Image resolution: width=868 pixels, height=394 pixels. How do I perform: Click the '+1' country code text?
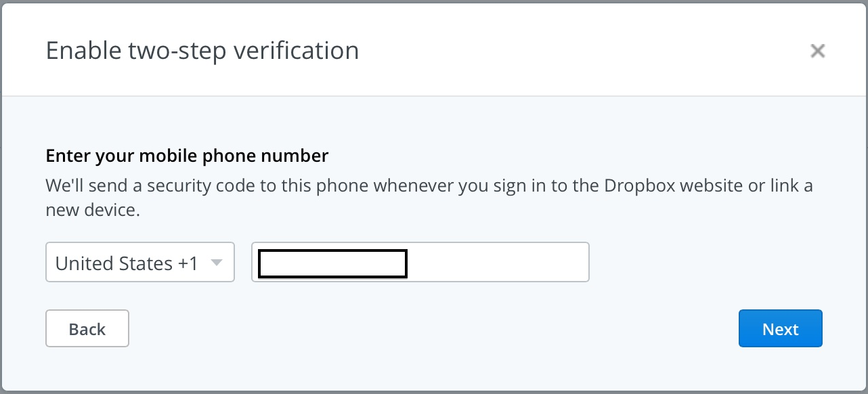(x=188, y=263)
